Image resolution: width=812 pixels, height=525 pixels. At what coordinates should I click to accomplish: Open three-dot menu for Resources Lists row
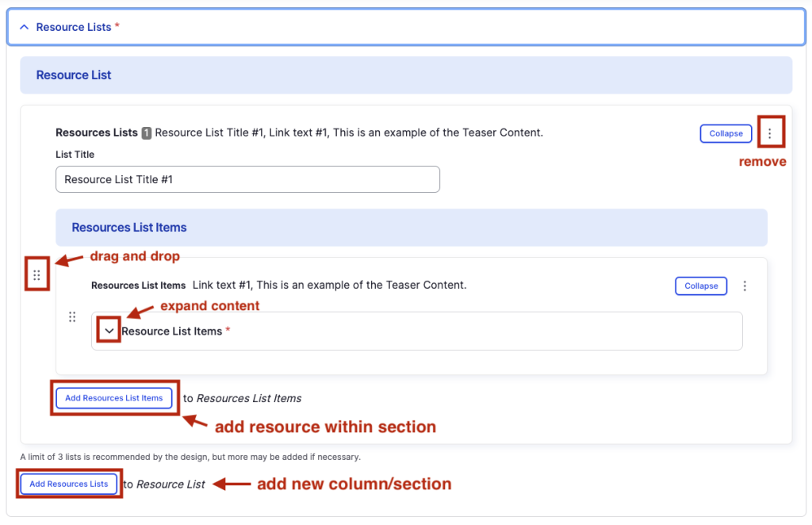[769, 133]
